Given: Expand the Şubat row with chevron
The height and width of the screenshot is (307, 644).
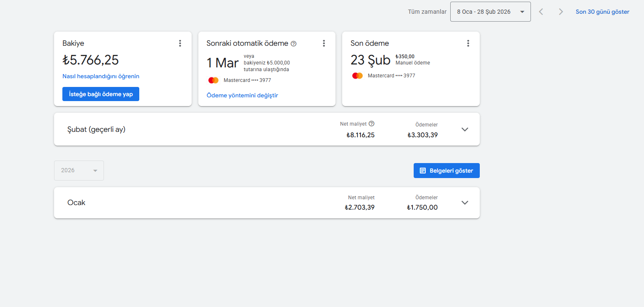Looking at the screenshot, I should pyautogui.click(x=465, y=129).
